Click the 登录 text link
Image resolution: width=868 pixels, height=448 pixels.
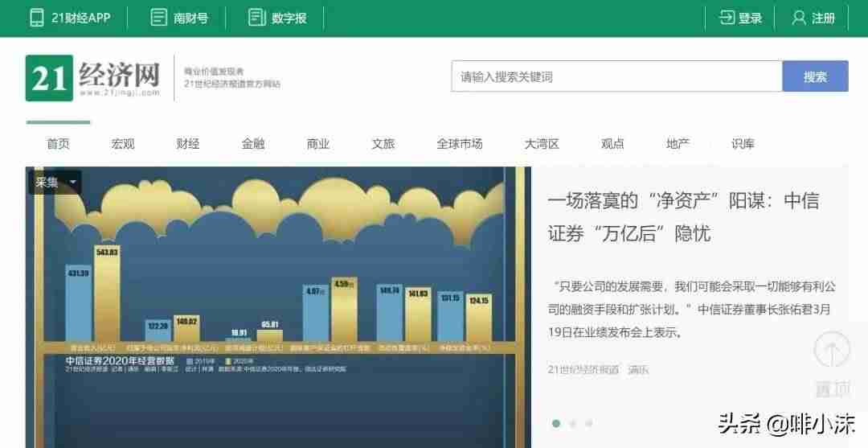(x=750, y=18)
